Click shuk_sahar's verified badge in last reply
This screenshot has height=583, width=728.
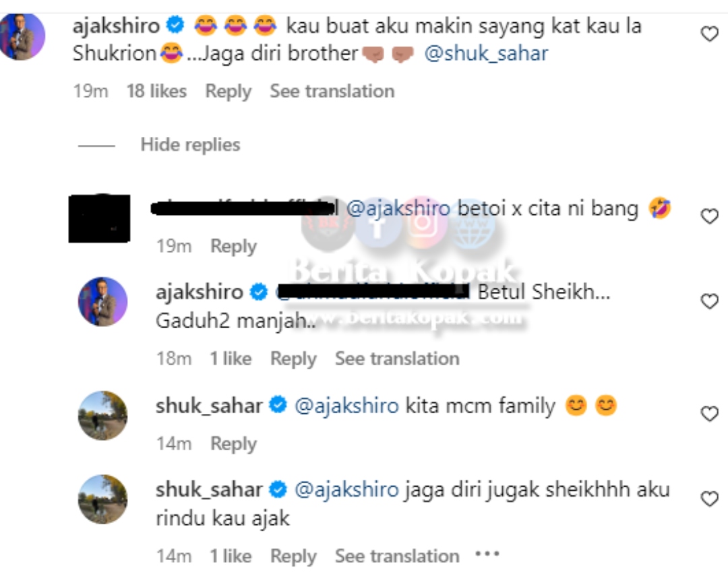278,489
